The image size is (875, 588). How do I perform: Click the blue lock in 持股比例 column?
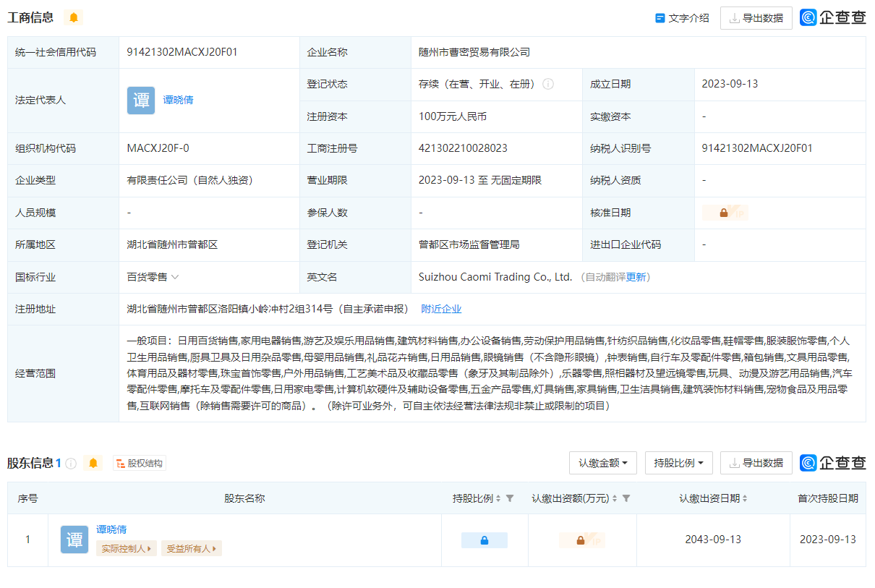pos(485,540)
